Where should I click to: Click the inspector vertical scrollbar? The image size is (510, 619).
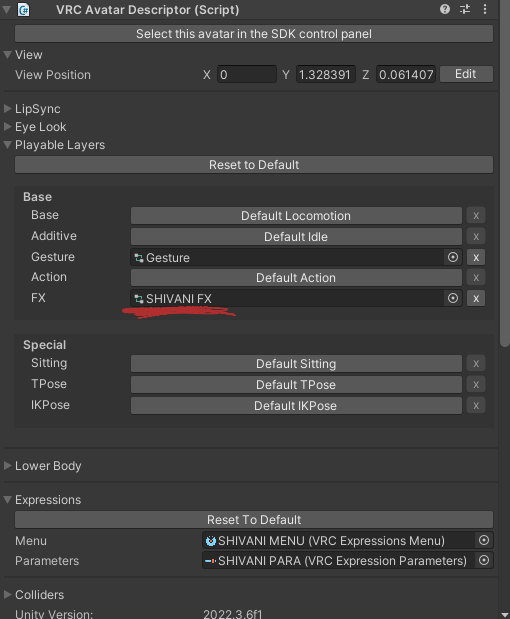tap(504, 174)
